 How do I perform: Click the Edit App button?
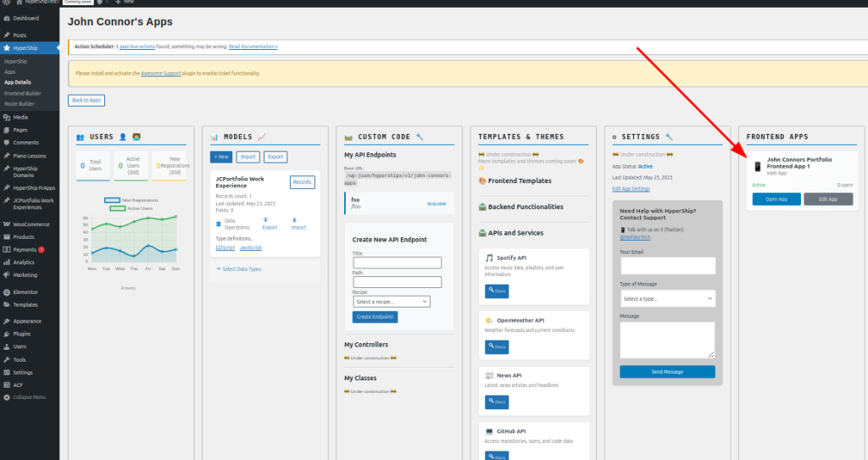point(828,199)
